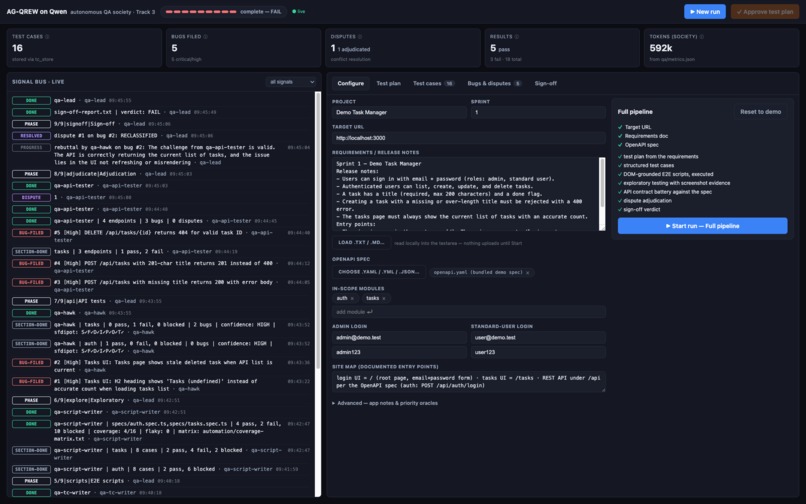Screen dimensions: 806x504
Task: Remove the auth module chip
Action: click(352, 298)
